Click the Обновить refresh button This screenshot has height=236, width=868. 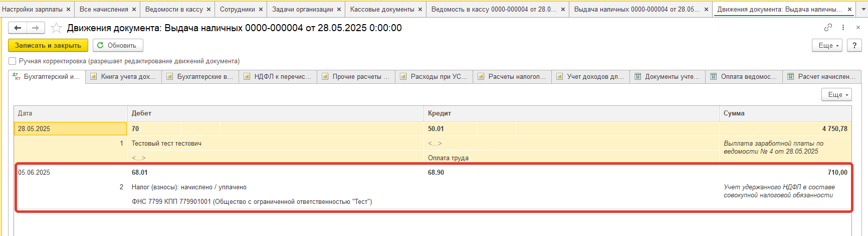(x=118, y=45)
